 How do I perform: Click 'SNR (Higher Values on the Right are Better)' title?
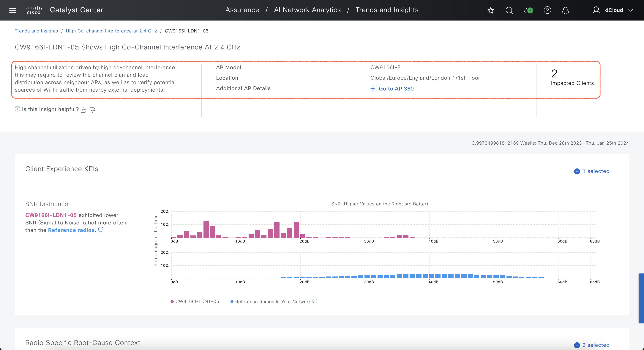pos(380,204)
